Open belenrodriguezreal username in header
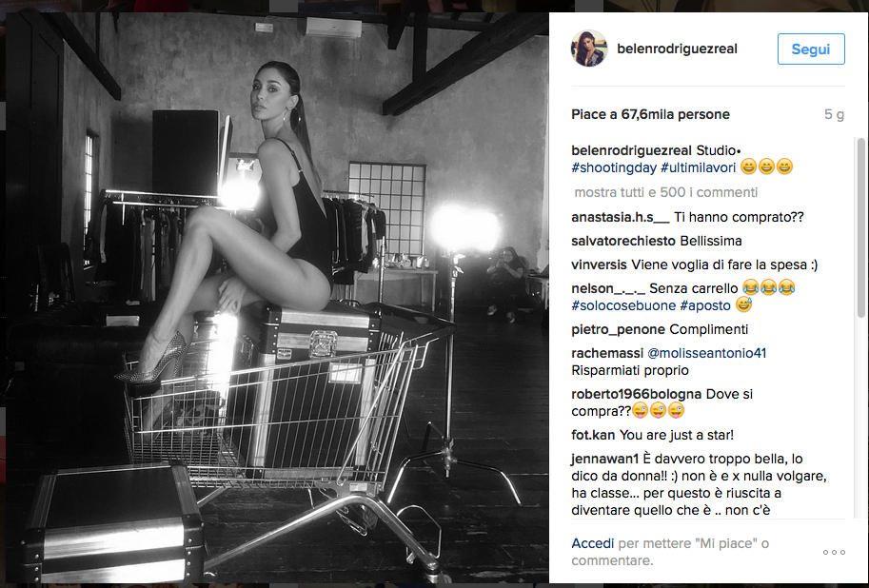This screenshot has height=588, width=869. tap(677, 49)
